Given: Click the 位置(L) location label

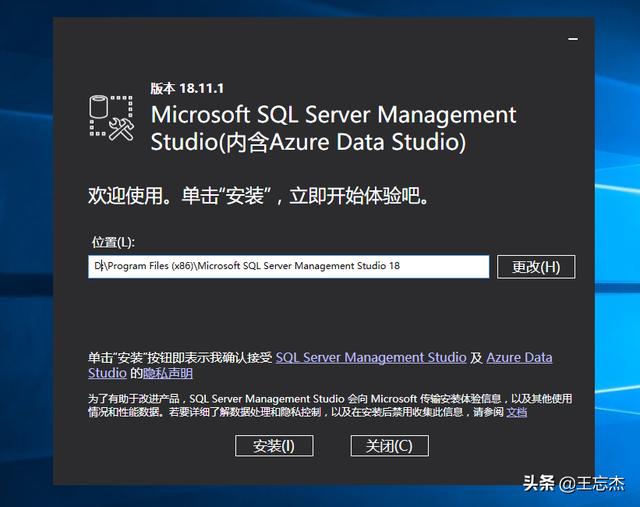Looking at the screenshot, I should (113, 242).
